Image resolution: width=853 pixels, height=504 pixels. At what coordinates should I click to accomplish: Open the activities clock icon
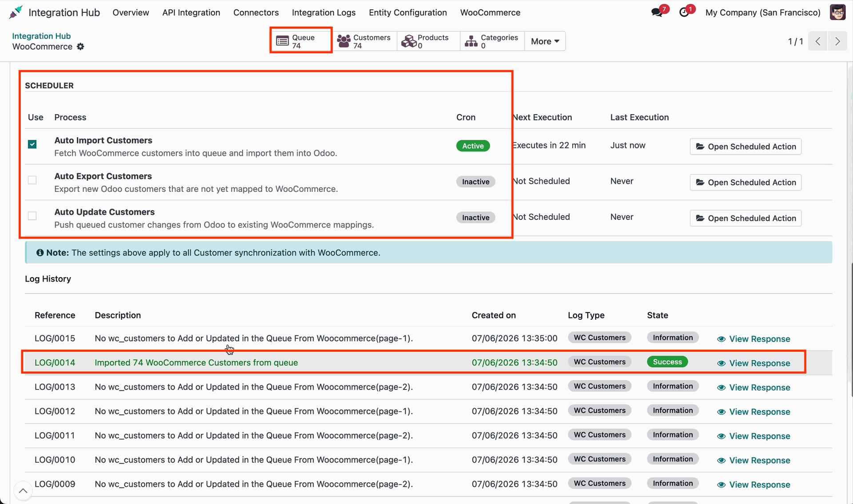point(684,12)
